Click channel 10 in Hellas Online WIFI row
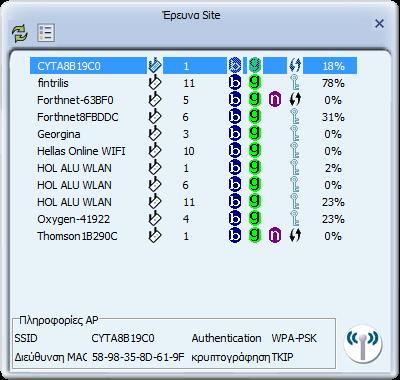The image size is (400, 380). [189, 151]
